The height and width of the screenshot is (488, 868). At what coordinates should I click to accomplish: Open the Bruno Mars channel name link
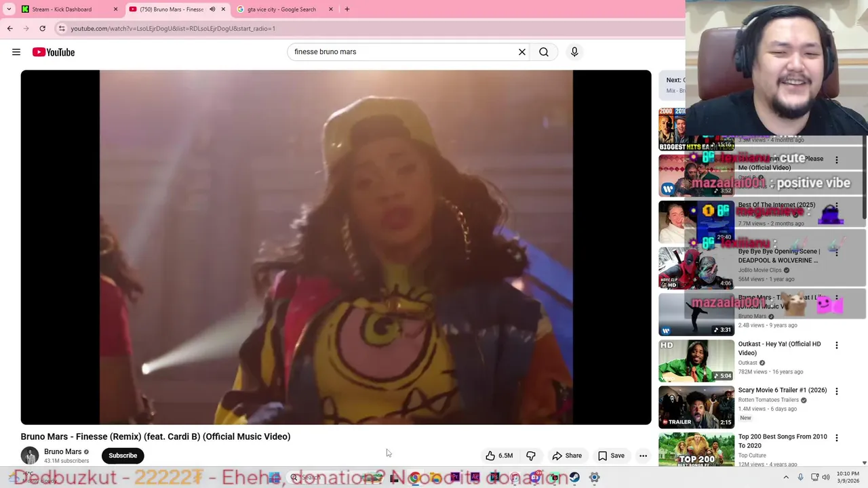coord(62,451)
